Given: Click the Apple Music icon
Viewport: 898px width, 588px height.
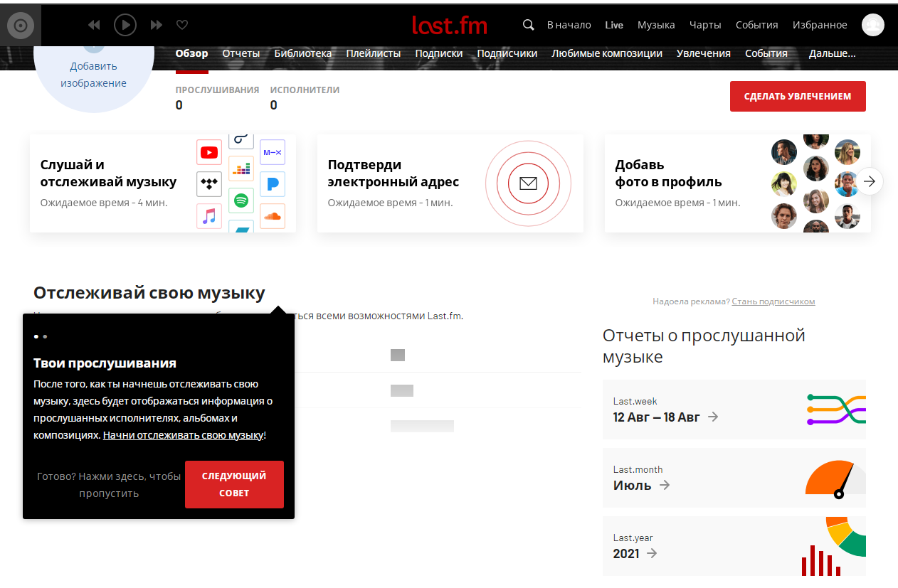Looking at the screenshot, I should click(x=209, y=217).
